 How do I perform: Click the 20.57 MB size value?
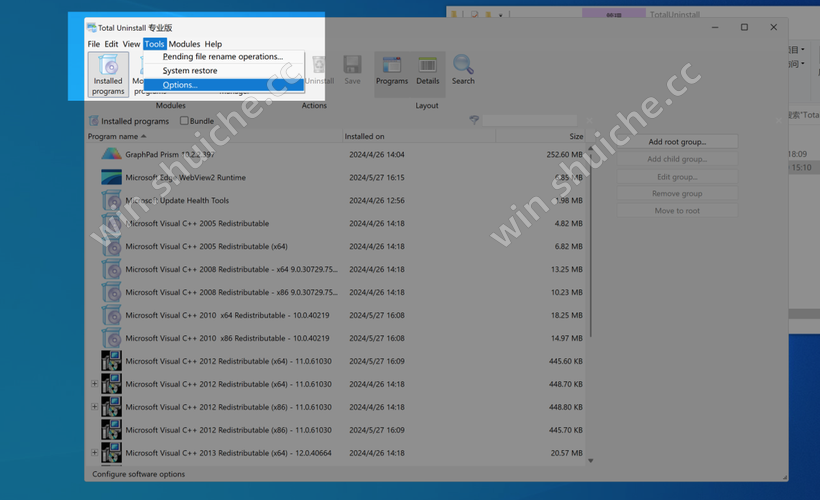coord(566,453)
